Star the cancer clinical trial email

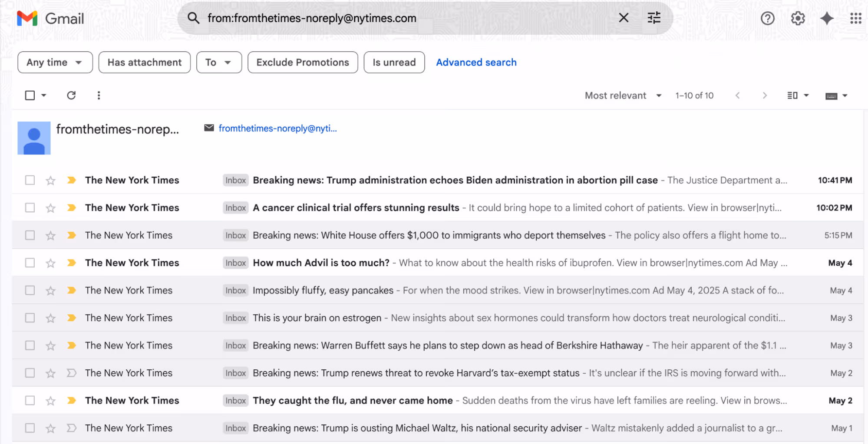pyautogui.click(x=50, y=207)
